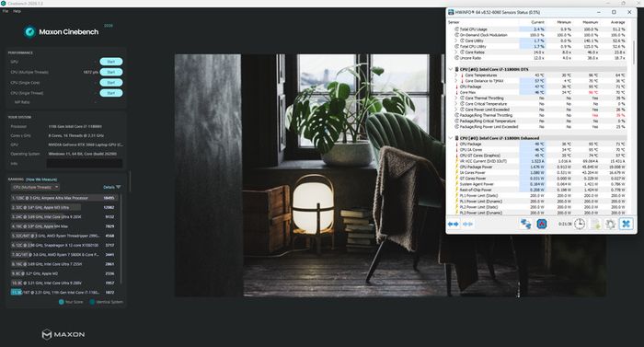Expand the Core Critical Temperature row
This screenshot has height=347, width=644.
tap(456, 104)
